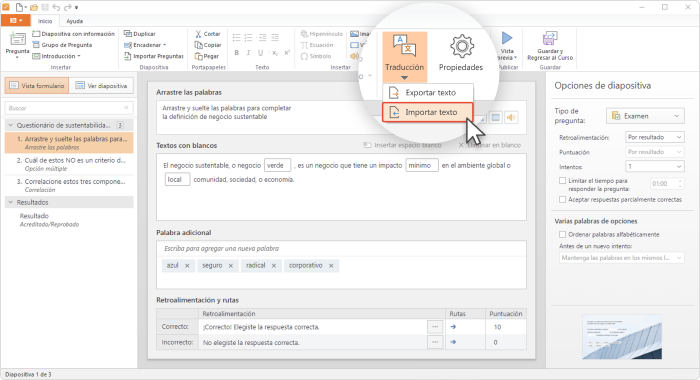Apply superscript formatting
This screenshot has width=700, height=380.
coord(287,53)
